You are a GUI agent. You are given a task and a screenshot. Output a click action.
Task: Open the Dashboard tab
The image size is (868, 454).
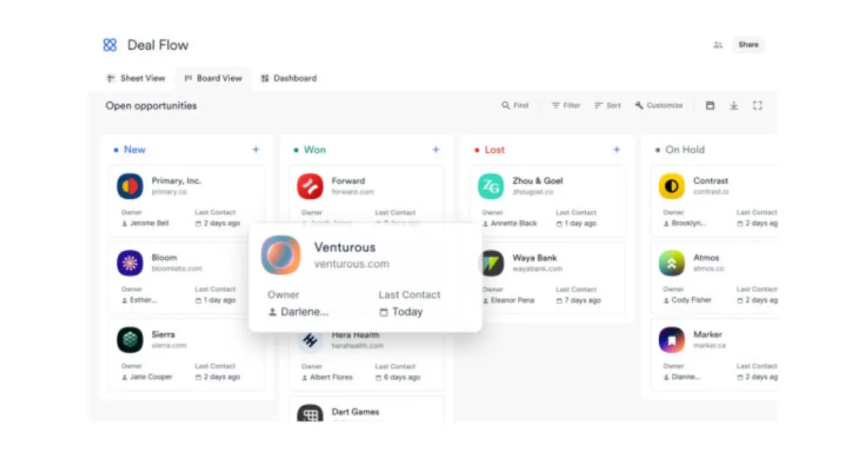pyautogui.click(x=289, y=78)
